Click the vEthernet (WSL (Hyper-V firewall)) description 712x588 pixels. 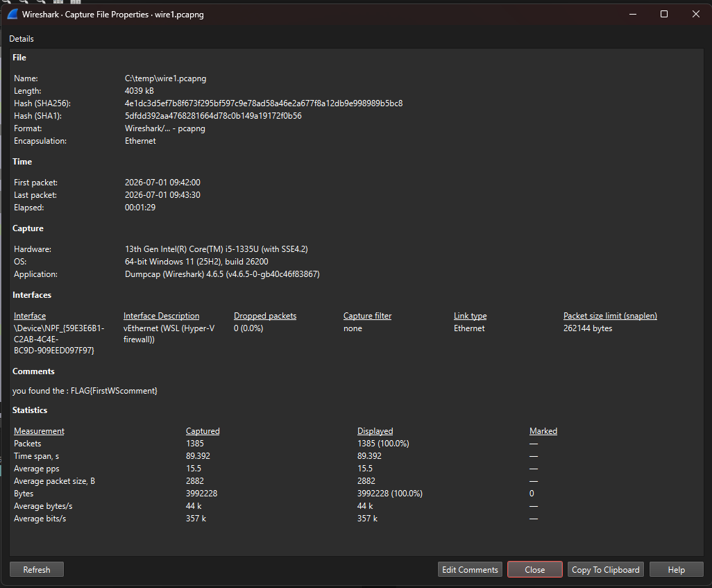point(169,333)
